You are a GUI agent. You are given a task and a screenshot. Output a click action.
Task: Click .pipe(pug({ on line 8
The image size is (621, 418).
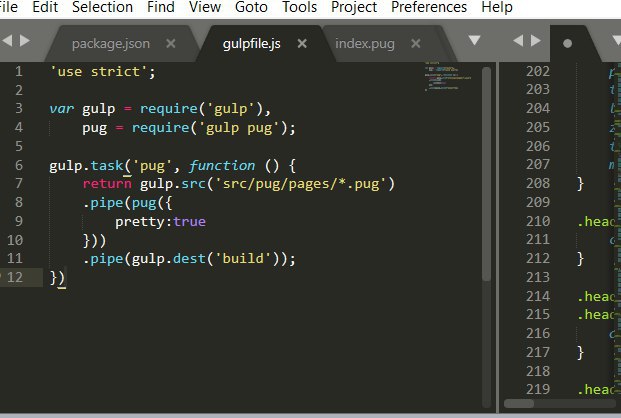[x=127, y=203]
